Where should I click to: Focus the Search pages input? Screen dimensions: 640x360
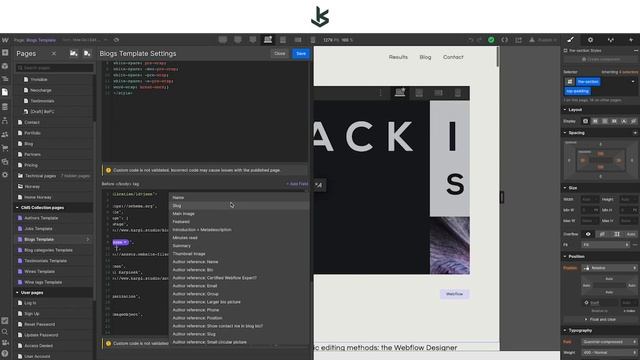(x=55, y=68)
